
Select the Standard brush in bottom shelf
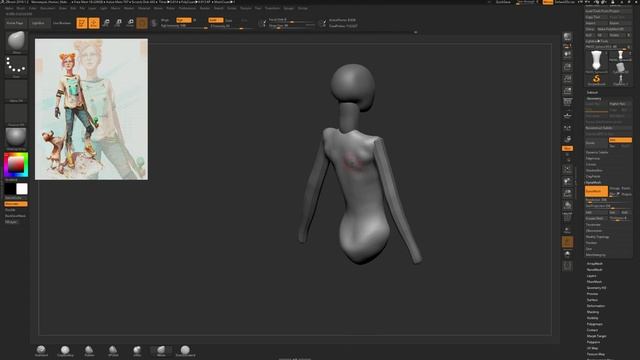tap(41, 351)
